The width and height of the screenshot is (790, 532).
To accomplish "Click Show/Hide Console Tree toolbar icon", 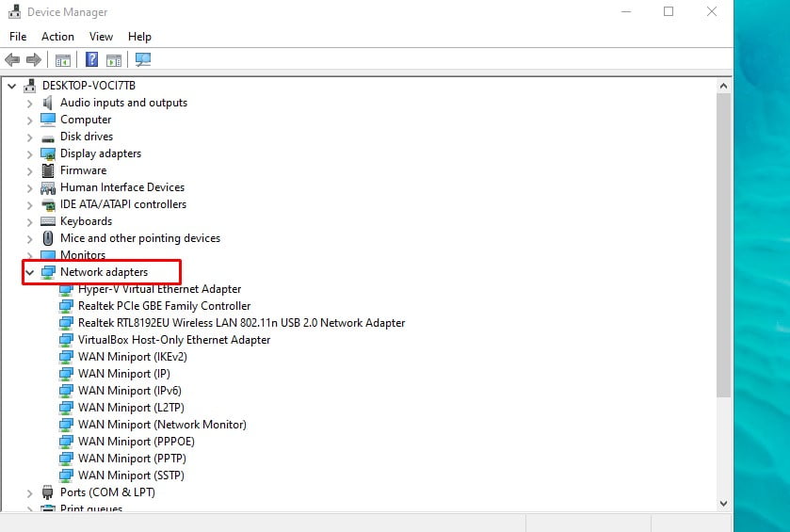I will tap(63, 60).
